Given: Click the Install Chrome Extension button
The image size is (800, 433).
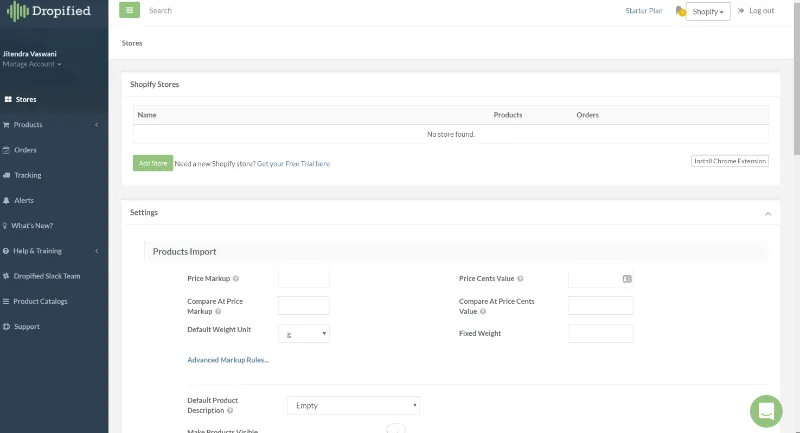Looking at the screenshot, I should tap(730, 161).
